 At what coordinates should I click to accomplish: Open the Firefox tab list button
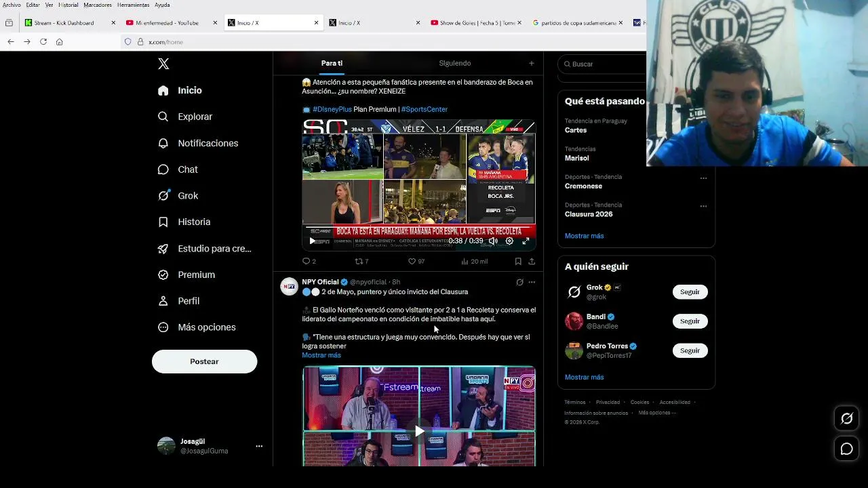pos(9,23)
